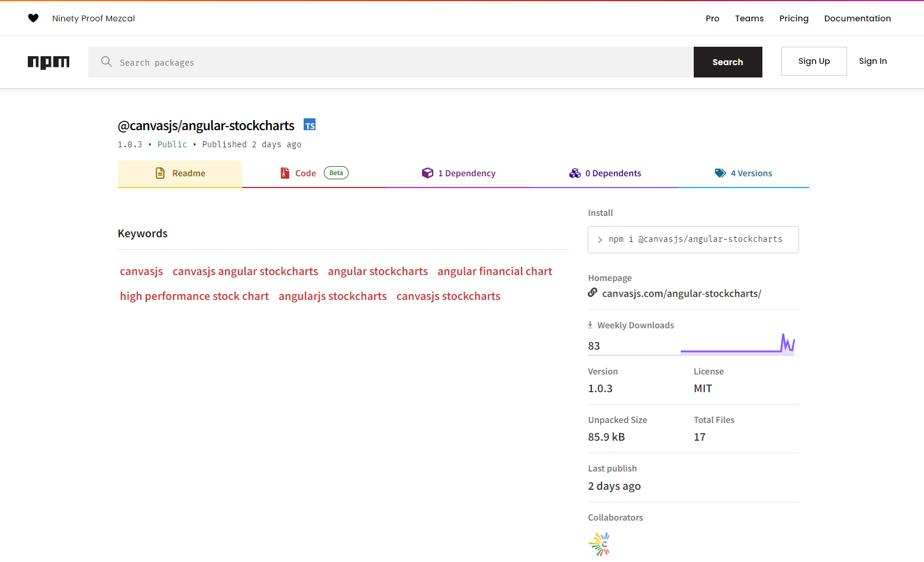Click the TypeScript TS badge icon
Screen dimensions: 924x562
click(x=310, y=125)
